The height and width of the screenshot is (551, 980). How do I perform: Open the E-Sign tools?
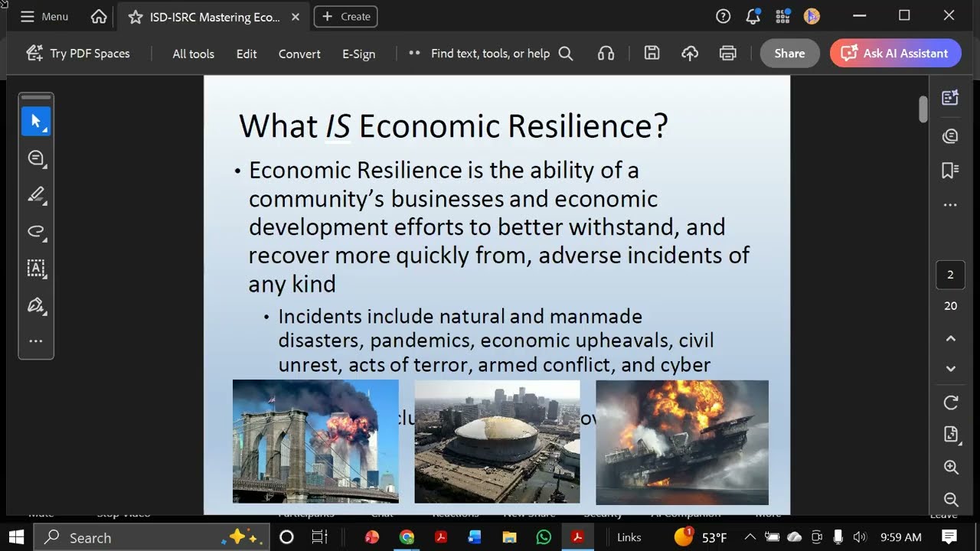[358, 54]
